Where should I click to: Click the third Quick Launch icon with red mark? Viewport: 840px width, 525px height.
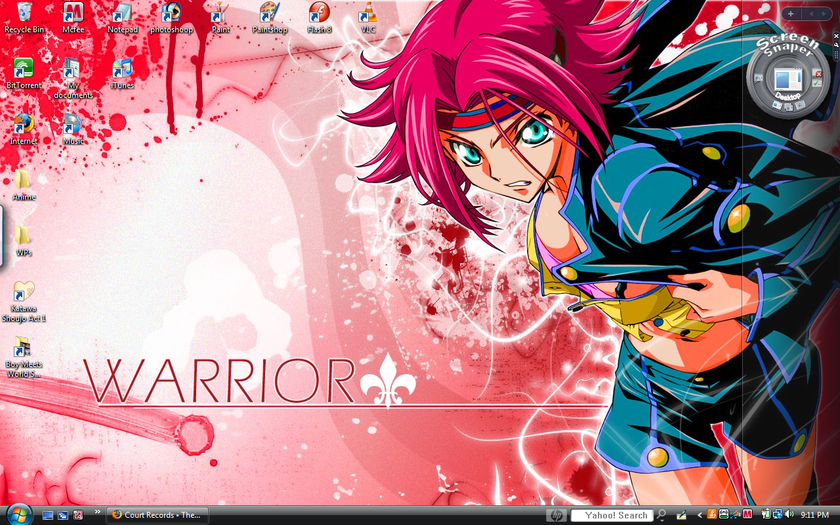click(78, 515)
